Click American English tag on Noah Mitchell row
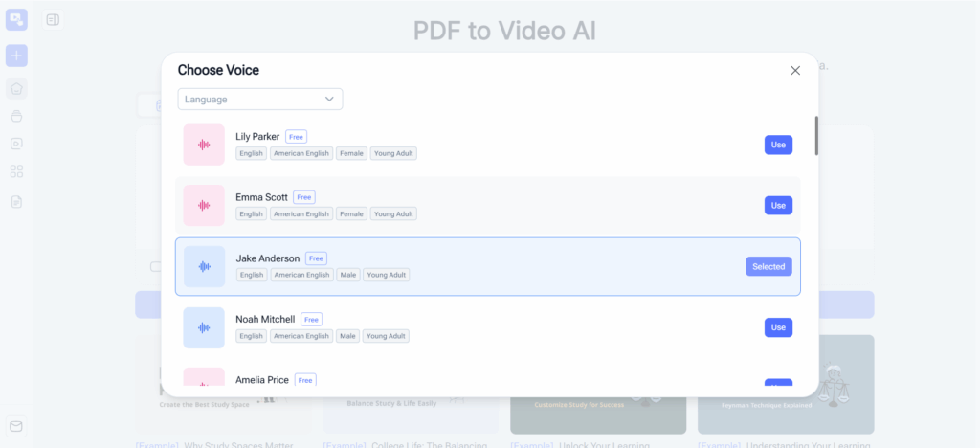This screenshot has width=980, height=448. [x=301, y=336]
